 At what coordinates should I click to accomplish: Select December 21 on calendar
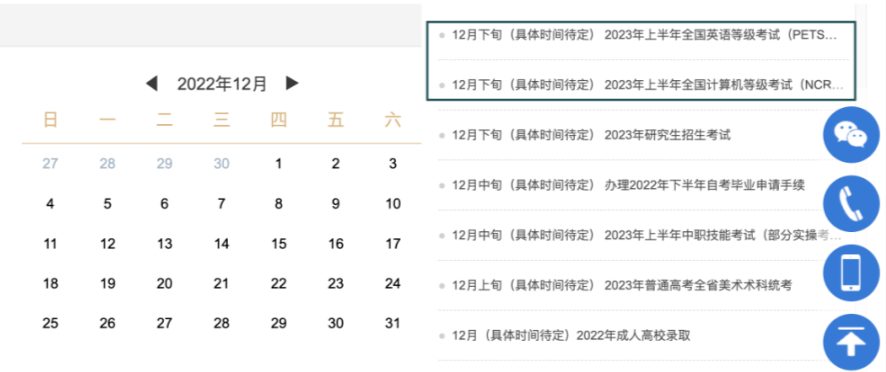pos(222,284)
